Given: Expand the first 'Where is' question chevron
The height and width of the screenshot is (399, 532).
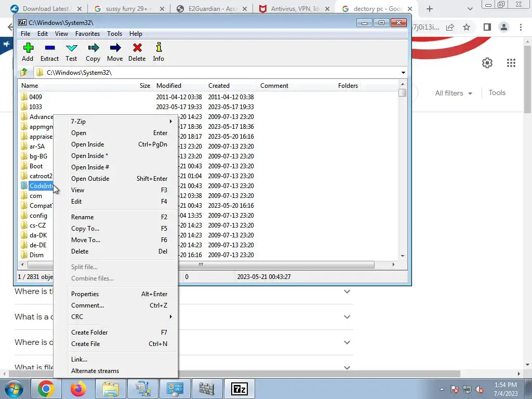Looking at the screenshot, I should [x=347, y=291].
